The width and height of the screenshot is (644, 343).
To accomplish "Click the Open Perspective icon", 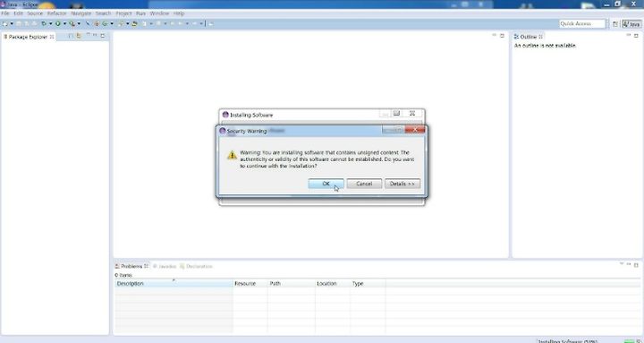I will coord(615,24).
